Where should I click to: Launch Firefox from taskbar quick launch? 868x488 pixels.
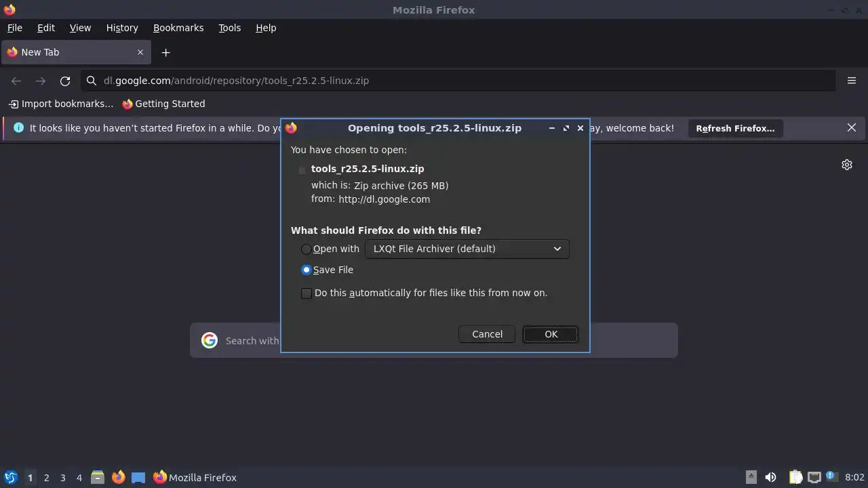click(118, 477)
